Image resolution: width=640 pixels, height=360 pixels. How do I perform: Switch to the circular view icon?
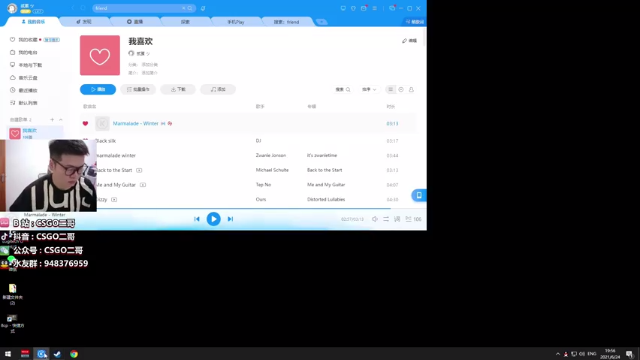(x=401, y=89)
